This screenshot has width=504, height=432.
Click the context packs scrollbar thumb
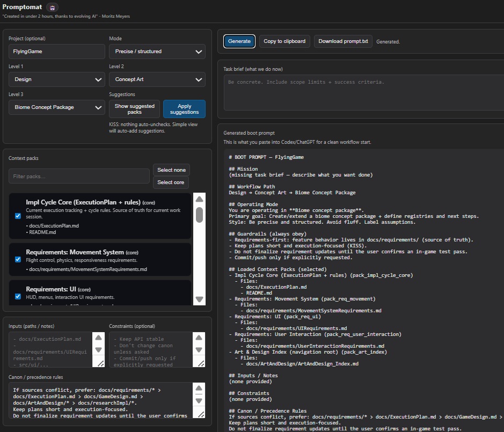click(199, 215)
